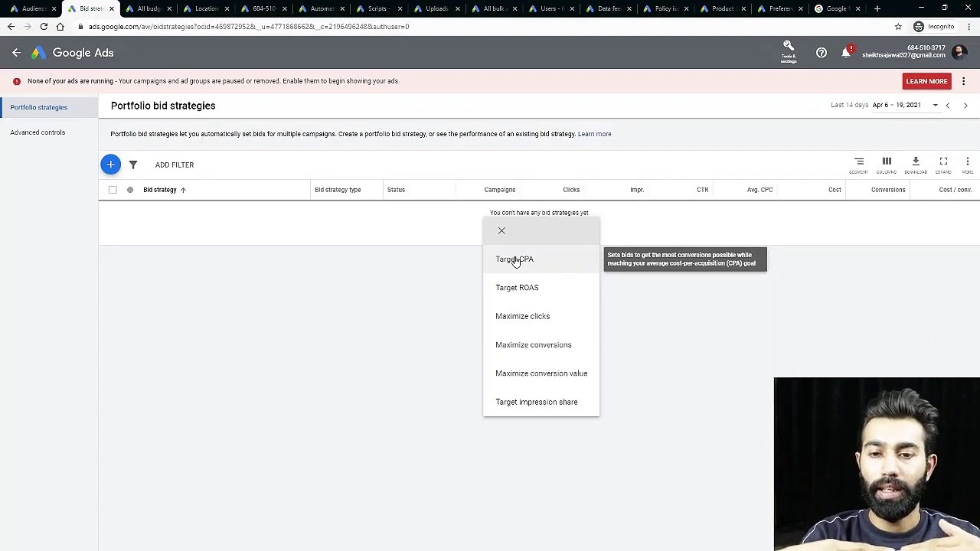Go back using Google Ads arrow

coord(16,53)
